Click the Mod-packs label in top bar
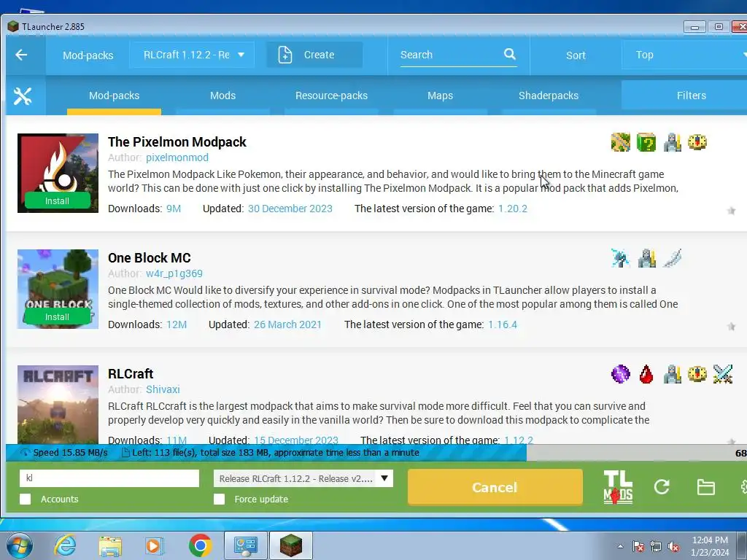The height and width of the screenshot is (560, 747). 88,55
